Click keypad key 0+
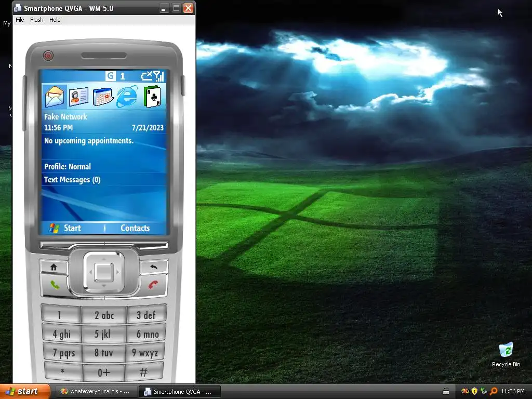This screenshot has height=399, width=532. click(x=104, y=373)
